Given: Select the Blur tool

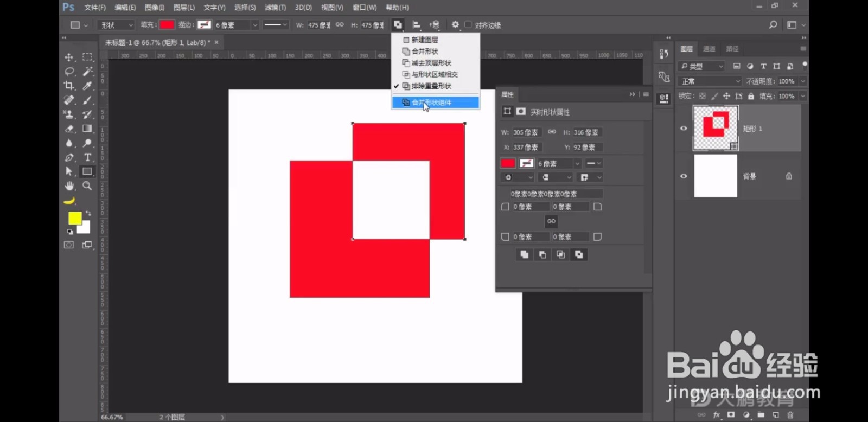Looking at the screenshot, I should pos(69,143).
